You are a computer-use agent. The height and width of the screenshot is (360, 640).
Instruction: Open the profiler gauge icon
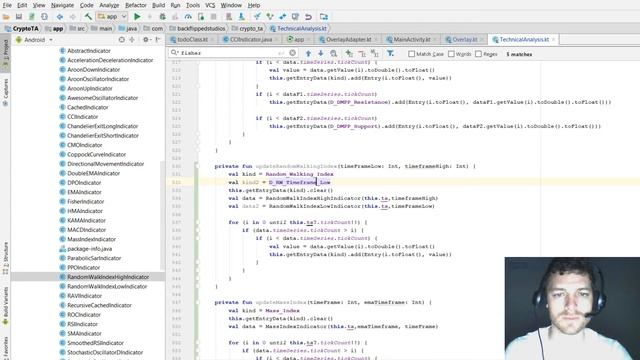tap(188, 17)
